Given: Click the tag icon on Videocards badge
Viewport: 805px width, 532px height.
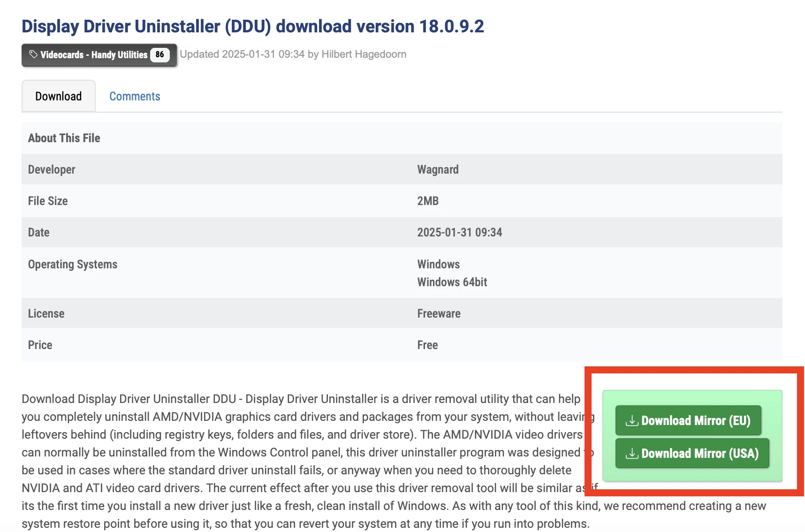Looking at the screenshot, I should pyautogui.click(x=33, y=54).
